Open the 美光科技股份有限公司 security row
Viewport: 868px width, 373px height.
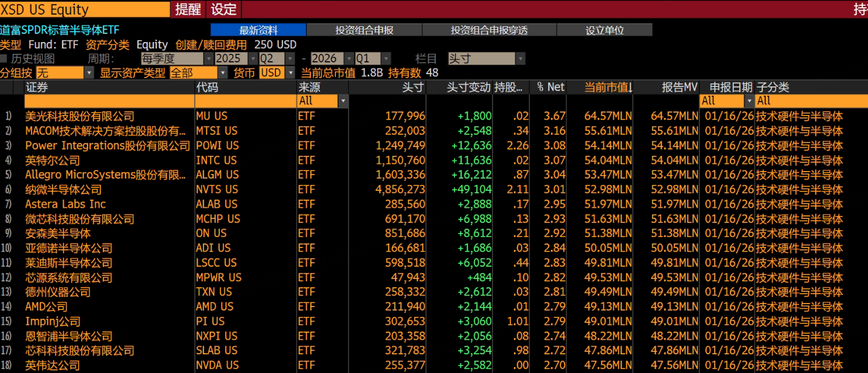pos(79,116)
